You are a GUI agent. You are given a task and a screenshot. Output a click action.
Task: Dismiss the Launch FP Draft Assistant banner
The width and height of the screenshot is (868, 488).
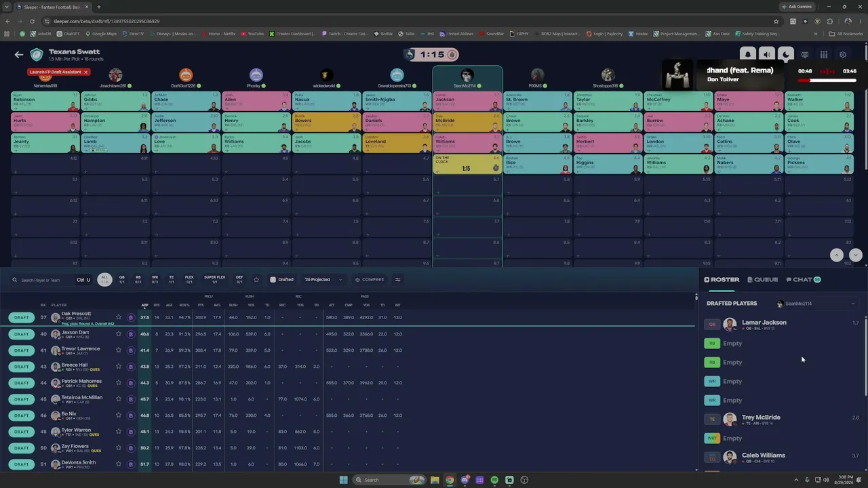pyautogui.click(x=85, y=72)
